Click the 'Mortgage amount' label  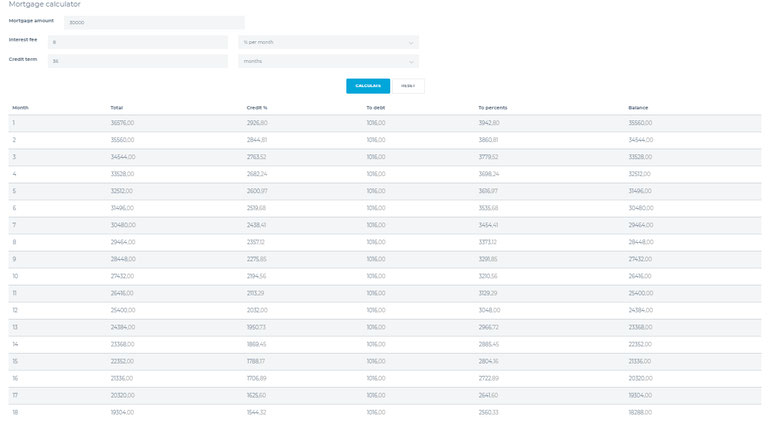click(31, 21)
